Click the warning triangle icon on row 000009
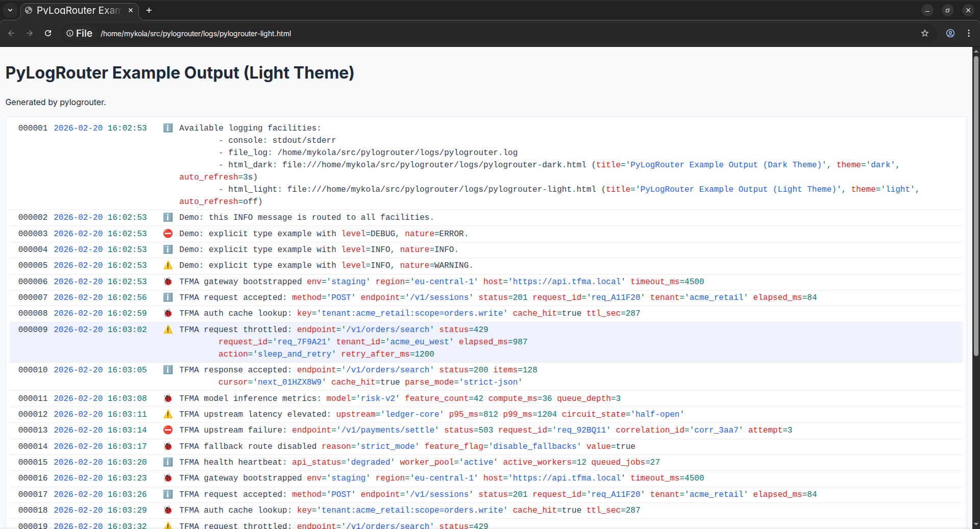Viewport: 980px width, 529px height. pyautogui.click(x=167, y=330)
